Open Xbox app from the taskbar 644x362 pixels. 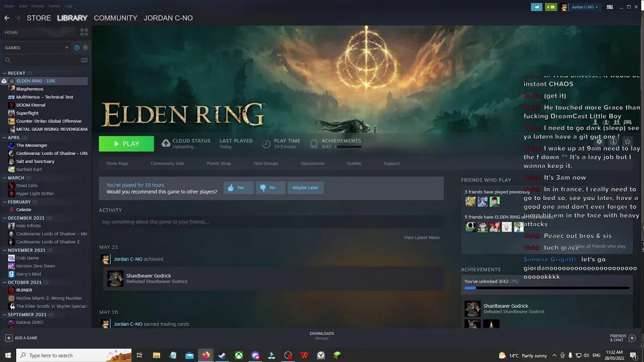[x=238, y=355]
